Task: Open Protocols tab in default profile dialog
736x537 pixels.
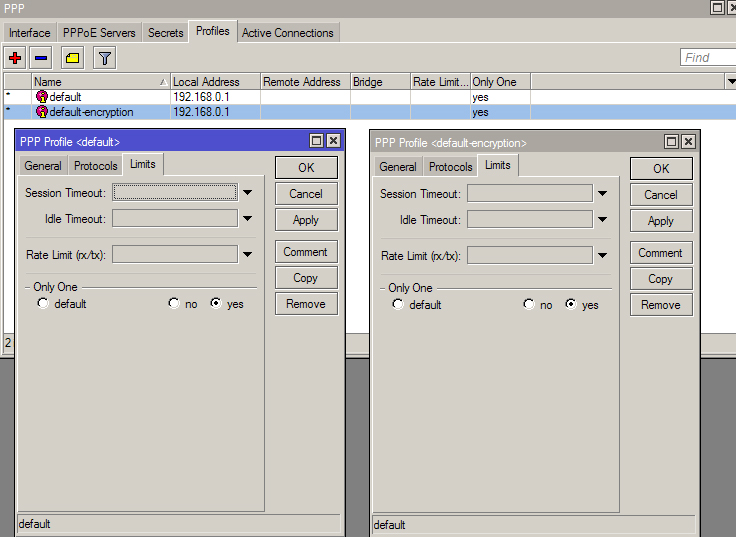Action: coord(96,166)
